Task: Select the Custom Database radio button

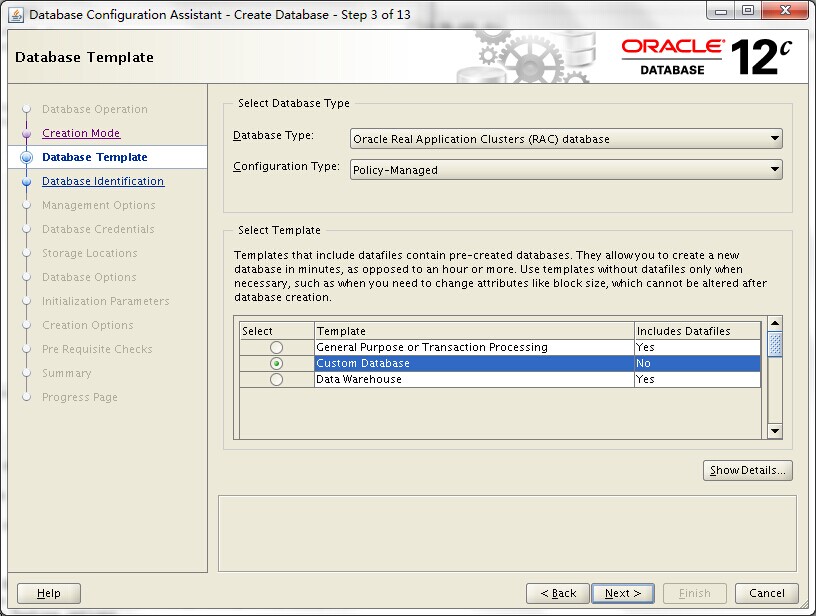Action: coord(276,363)
